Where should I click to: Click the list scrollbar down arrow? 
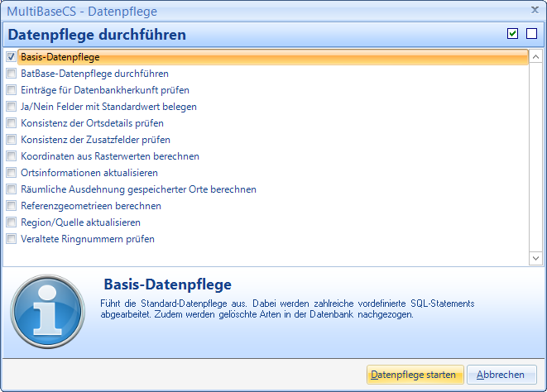click(535, 258)
